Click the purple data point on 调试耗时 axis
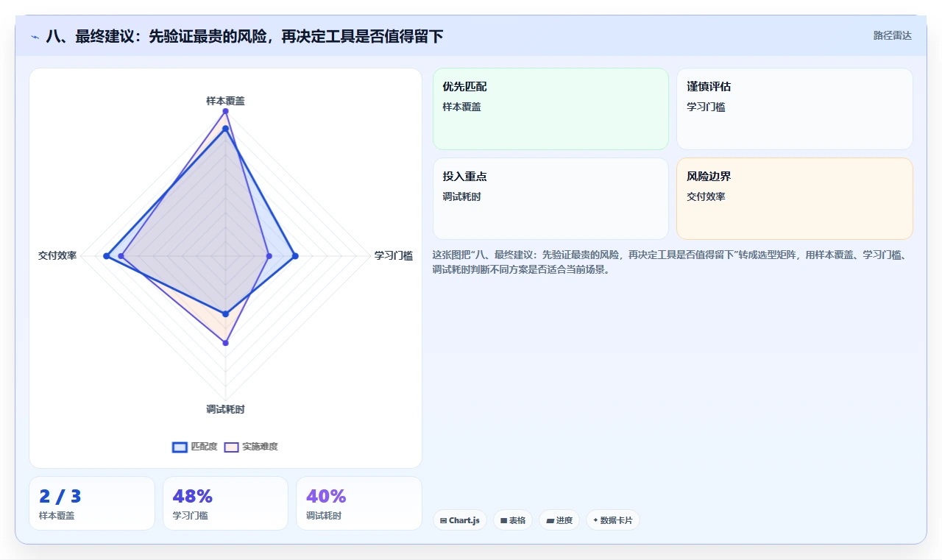 pyautogui.click(x=225, y=343)
